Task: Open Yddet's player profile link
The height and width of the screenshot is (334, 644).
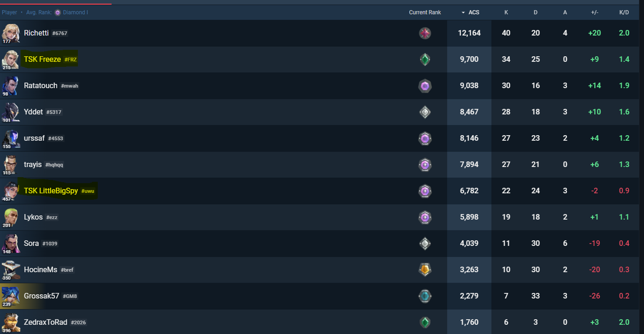Action: tap(33, 112)
